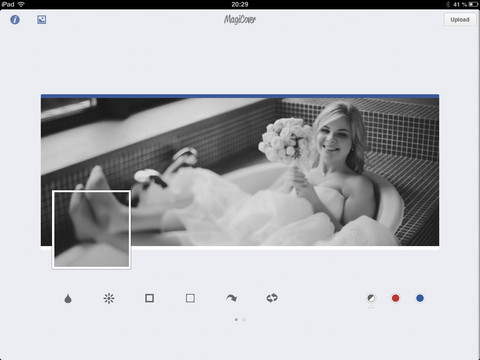Tap the Wi-Fi icon in status bar

click(21, 4)
